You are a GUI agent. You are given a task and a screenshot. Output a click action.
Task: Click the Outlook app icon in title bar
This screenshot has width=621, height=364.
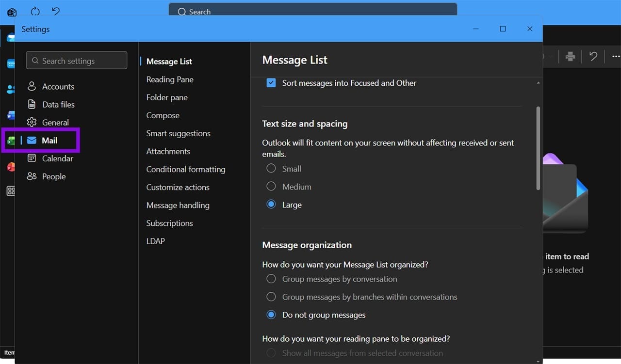(x=12, y=12)
